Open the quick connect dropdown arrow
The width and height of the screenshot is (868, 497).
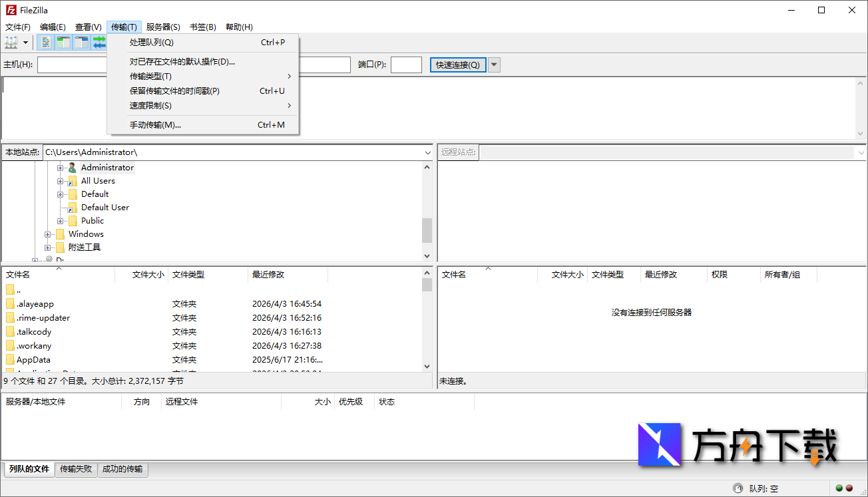point(493,65)
